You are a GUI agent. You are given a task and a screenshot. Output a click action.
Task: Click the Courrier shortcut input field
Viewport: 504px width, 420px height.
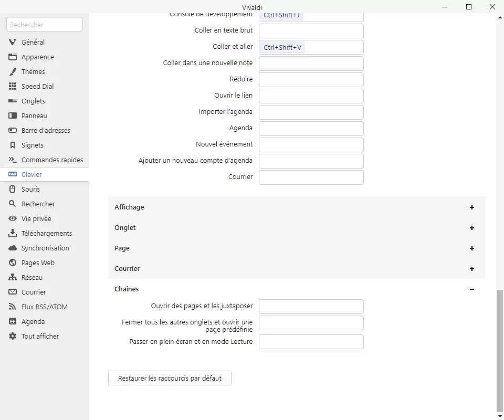click(311, 177)
